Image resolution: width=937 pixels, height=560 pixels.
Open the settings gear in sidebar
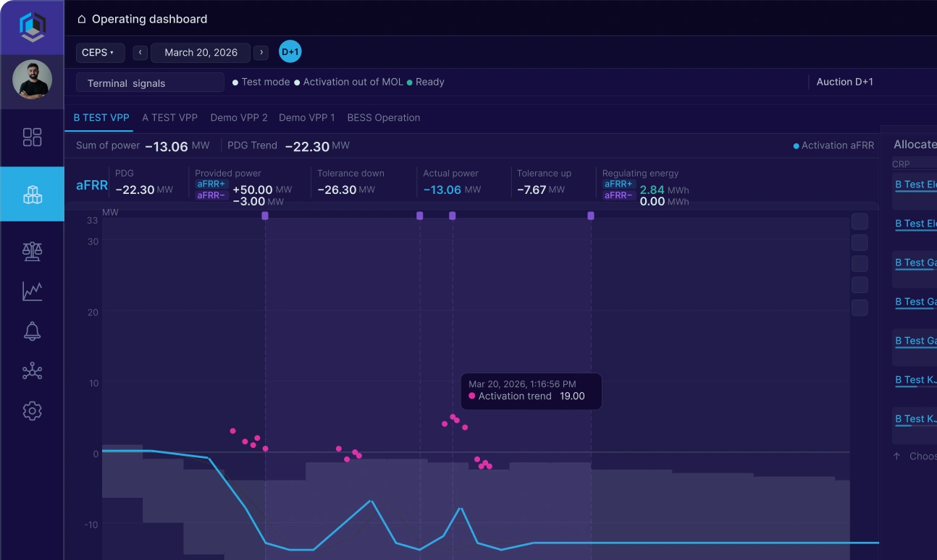coord(32,411)
